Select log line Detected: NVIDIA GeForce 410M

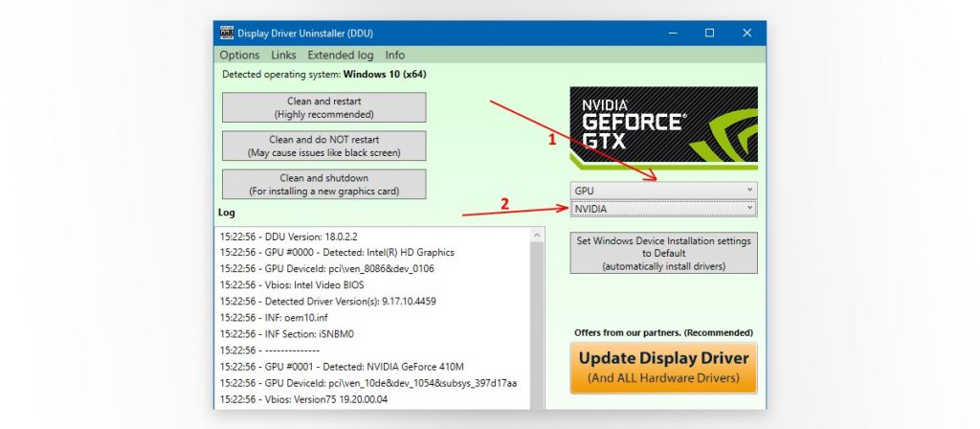pos(342,367)
